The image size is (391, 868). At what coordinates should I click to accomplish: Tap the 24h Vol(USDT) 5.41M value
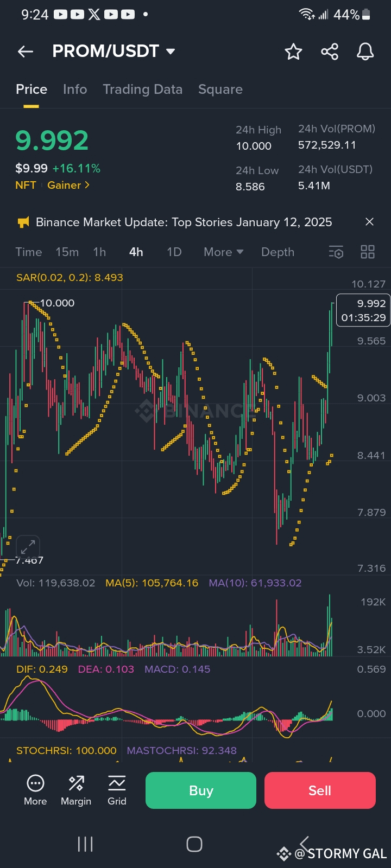click(314, 186)
